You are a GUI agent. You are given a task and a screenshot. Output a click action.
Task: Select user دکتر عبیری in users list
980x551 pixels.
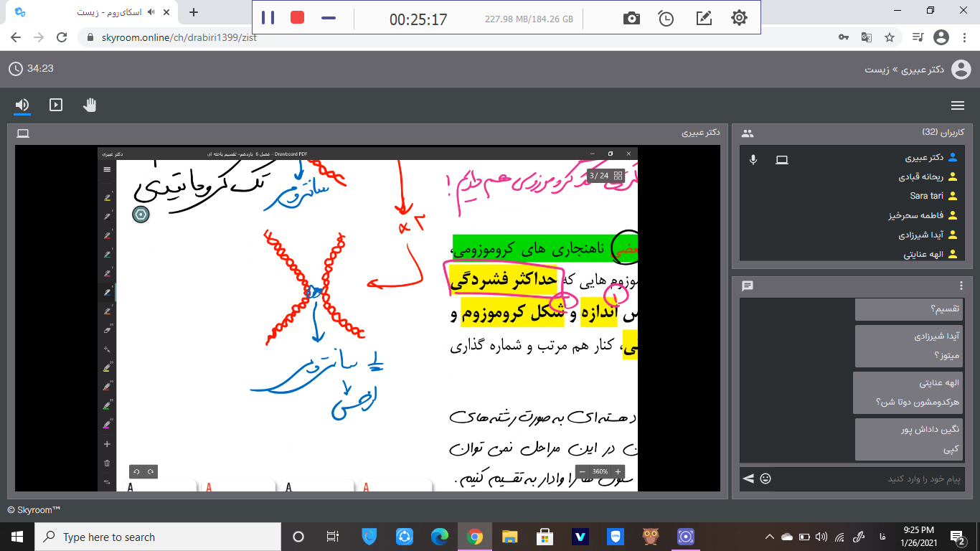[925, 158]
